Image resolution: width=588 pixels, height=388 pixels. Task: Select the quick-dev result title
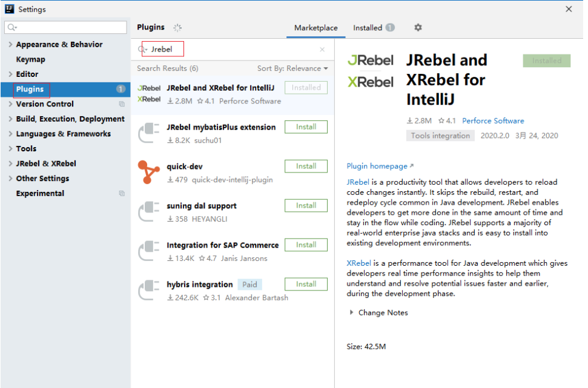click(185, 166)
